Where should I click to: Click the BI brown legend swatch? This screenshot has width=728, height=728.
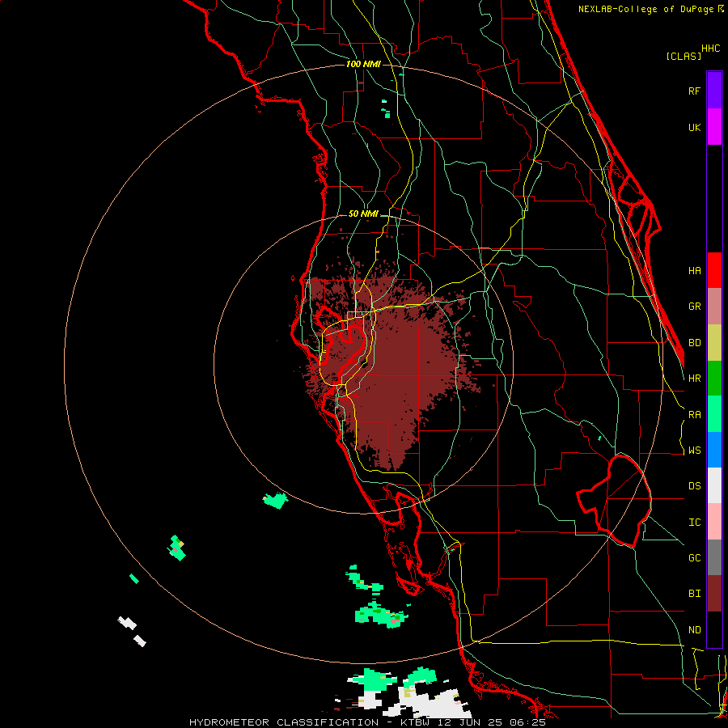tap(714, 594)
